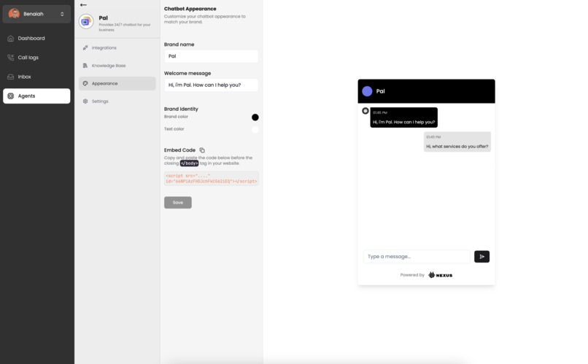Edit the Welcome message field

pyautogui.click(x=211, y=85)
